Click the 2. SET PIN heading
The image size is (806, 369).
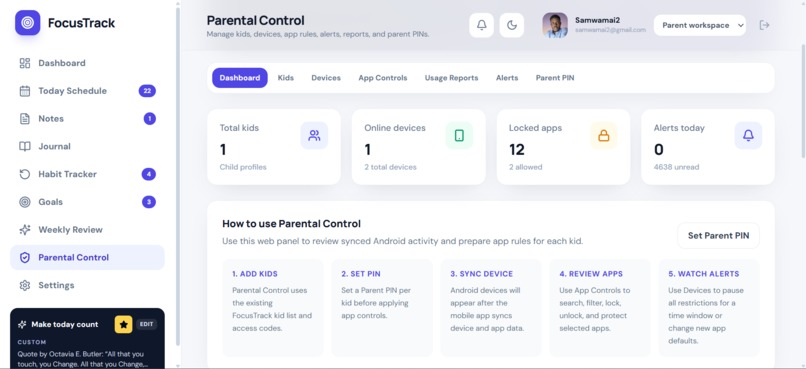tap(361, 274)
